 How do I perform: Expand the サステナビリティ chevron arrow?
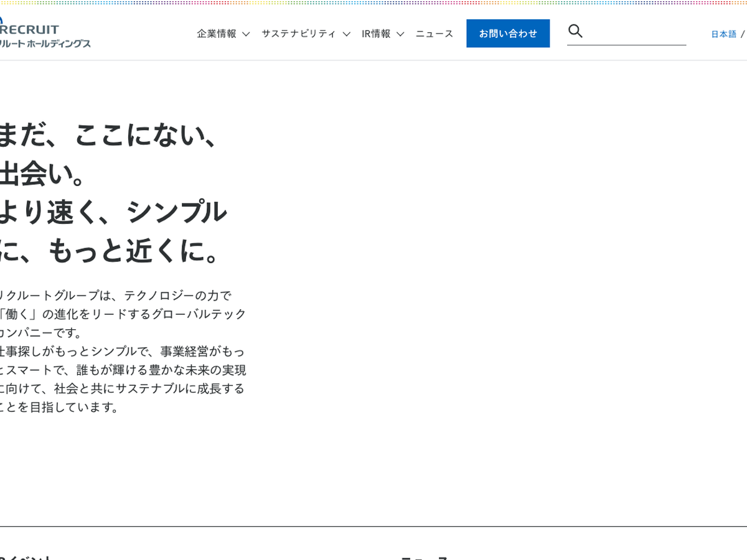(346, 34)
